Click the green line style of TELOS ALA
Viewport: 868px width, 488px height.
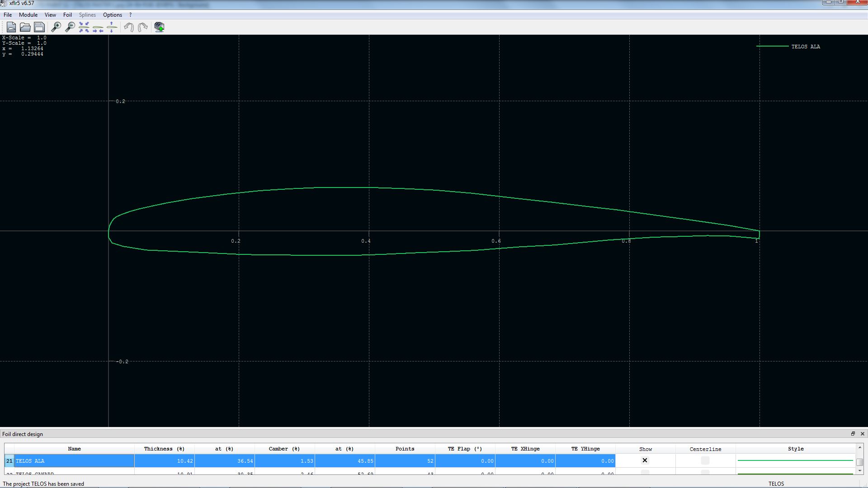coord(795,460)
